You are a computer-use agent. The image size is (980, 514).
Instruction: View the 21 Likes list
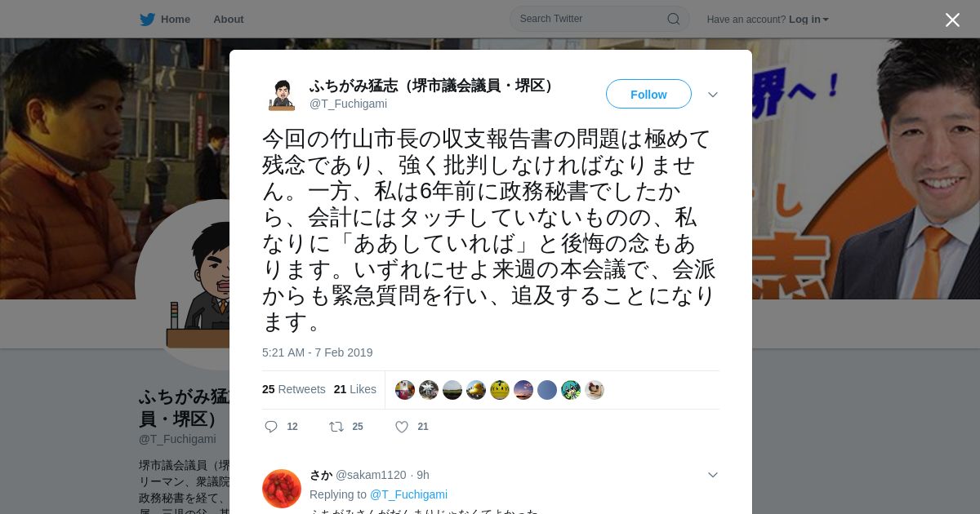(x=355, y=389)
